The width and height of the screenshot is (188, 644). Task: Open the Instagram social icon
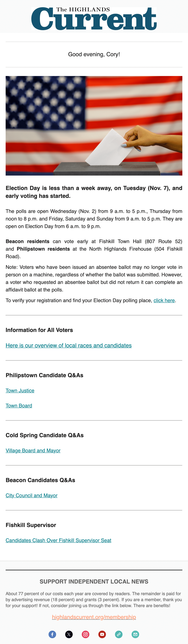[86, 634]
